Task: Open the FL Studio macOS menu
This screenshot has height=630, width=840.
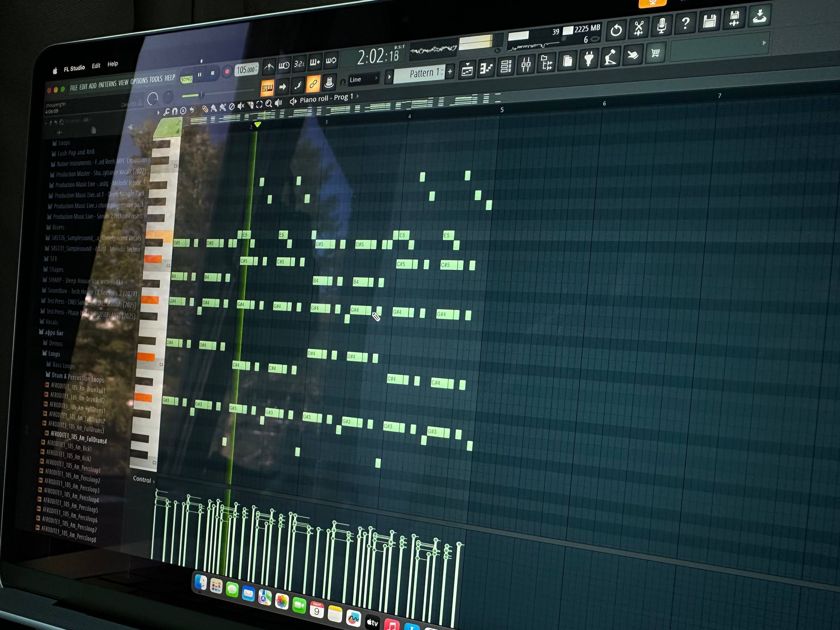Action: [x=74, y=68]
